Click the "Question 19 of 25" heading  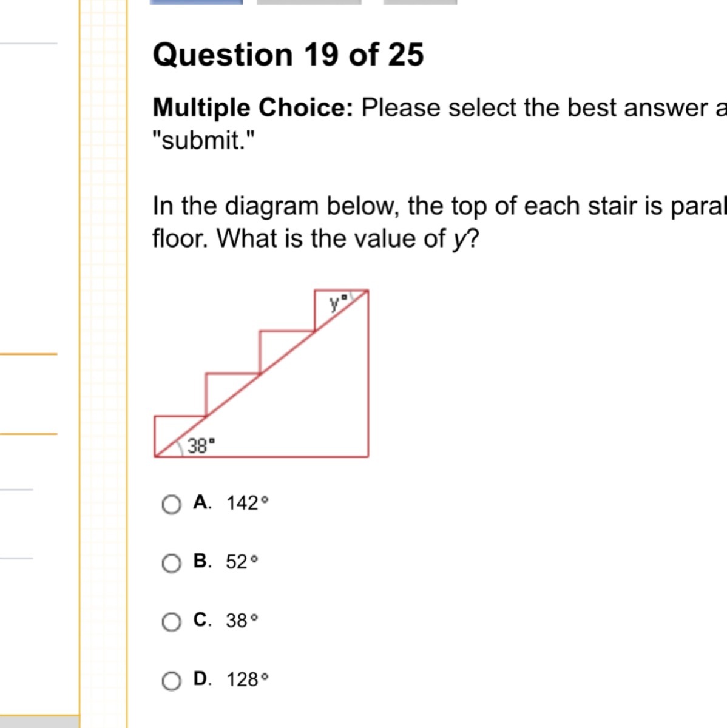point(288,55)
